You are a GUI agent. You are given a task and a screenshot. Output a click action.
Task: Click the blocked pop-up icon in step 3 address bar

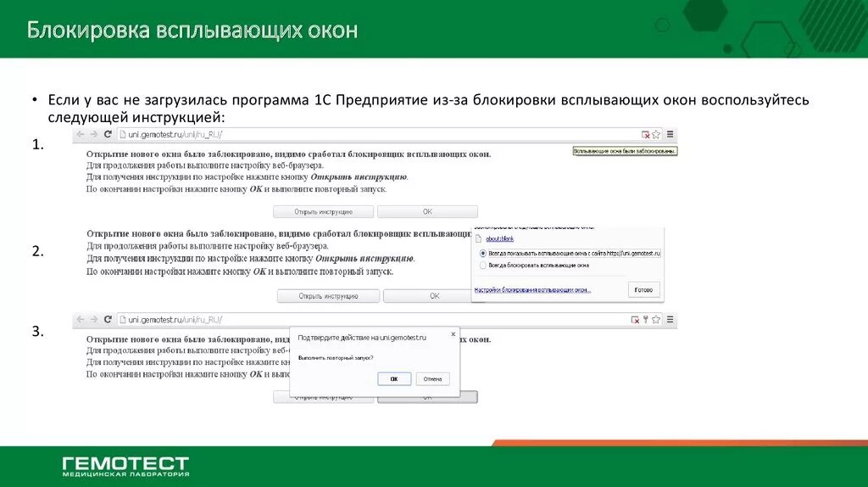click(635, 320)
